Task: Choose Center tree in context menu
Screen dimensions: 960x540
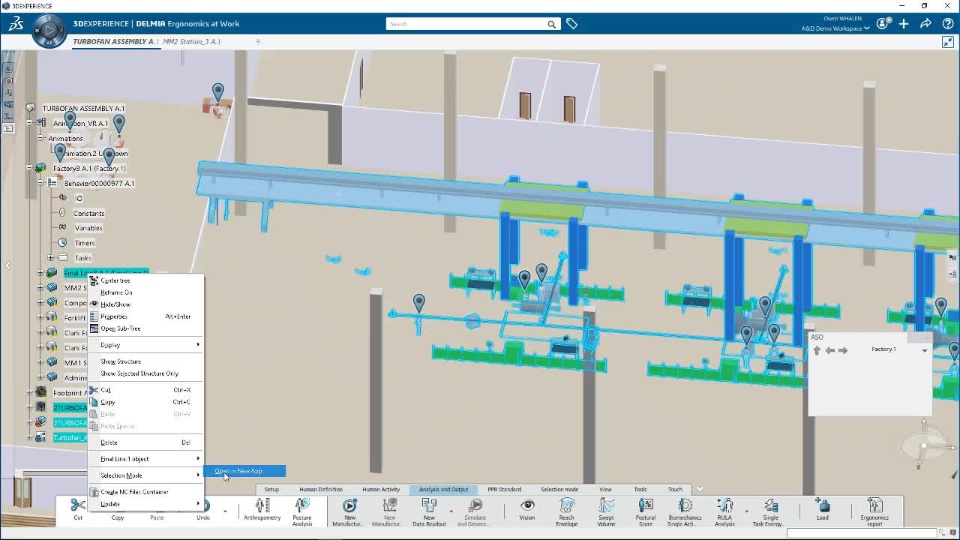Action: (x=115, y=280)
